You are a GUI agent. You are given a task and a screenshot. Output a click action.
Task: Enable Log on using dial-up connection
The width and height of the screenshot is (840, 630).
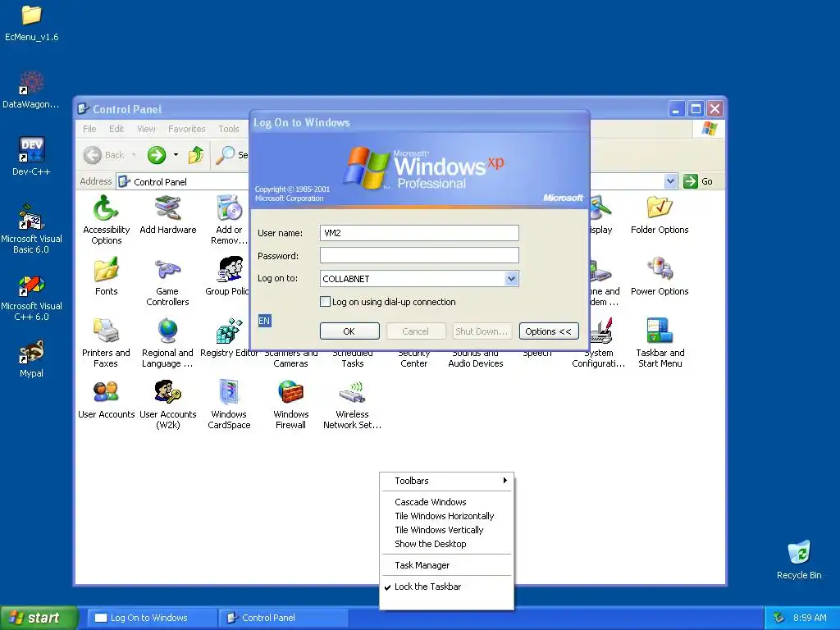325,302
